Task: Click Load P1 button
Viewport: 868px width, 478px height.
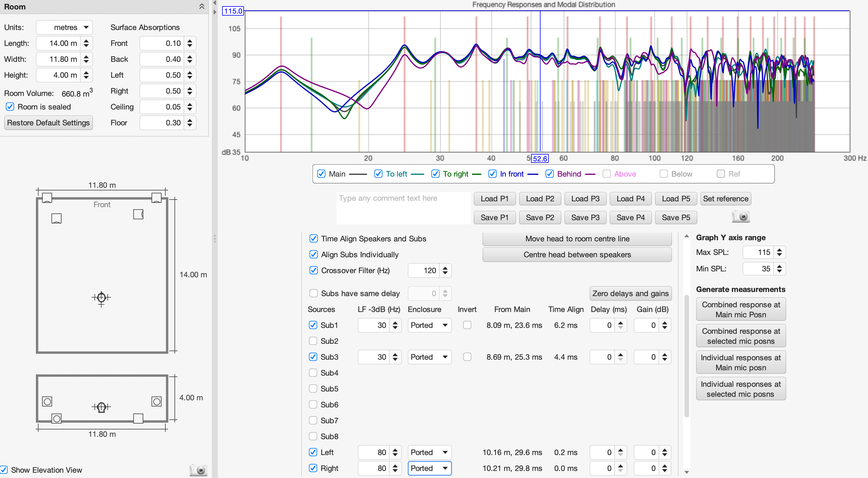Action: (x=494, y=199)
